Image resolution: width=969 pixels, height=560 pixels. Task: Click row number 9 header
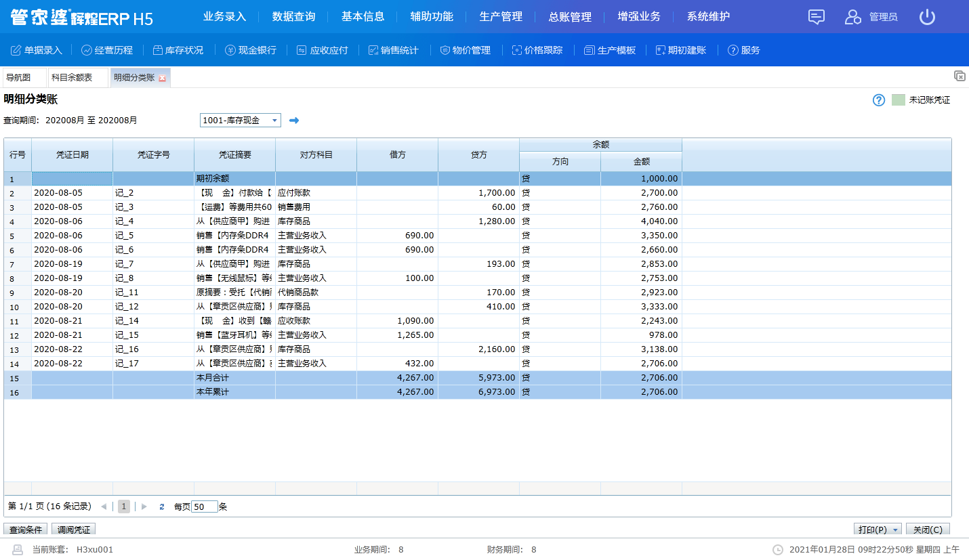coord(18,293)
